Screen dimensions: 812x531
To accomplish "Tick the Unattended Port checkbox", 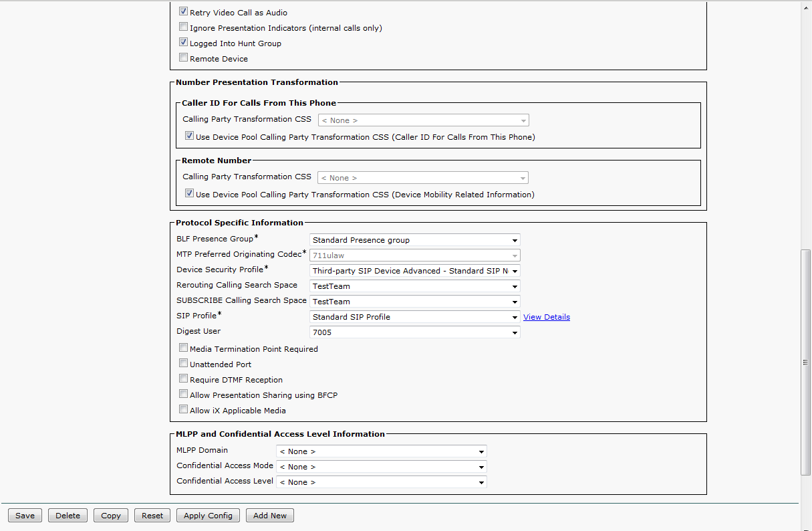I will coord(184,364).
